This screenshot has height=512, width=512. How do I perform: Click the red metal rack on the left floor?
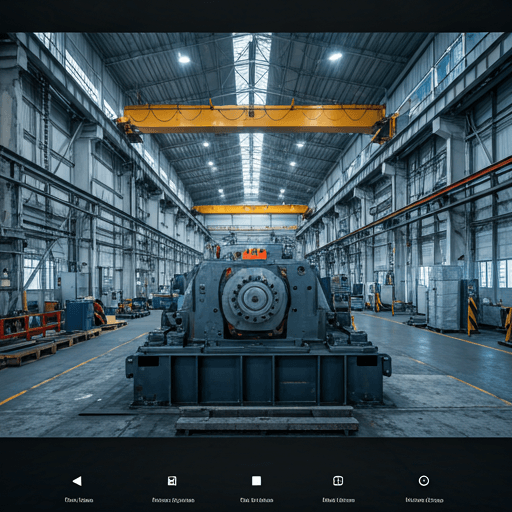(x=31, y=325)
